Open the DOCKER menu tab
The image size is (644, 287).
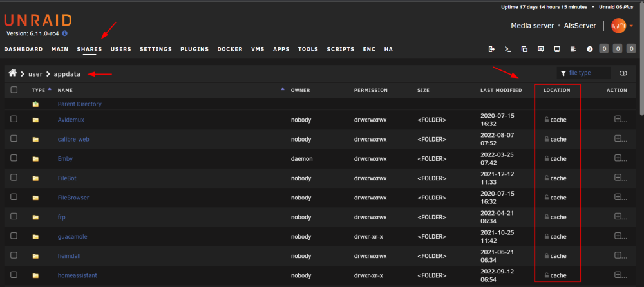[x=230, y=49]
